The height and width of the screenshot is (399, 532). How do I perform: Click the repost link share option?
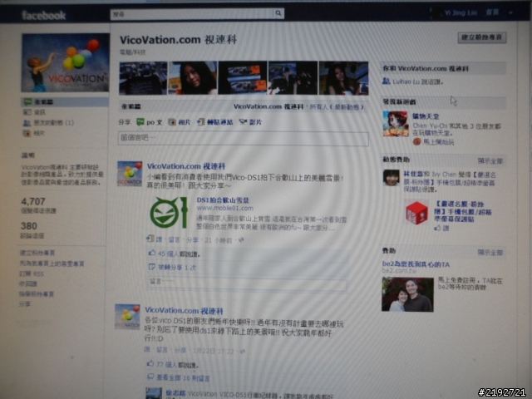[215, 122]
